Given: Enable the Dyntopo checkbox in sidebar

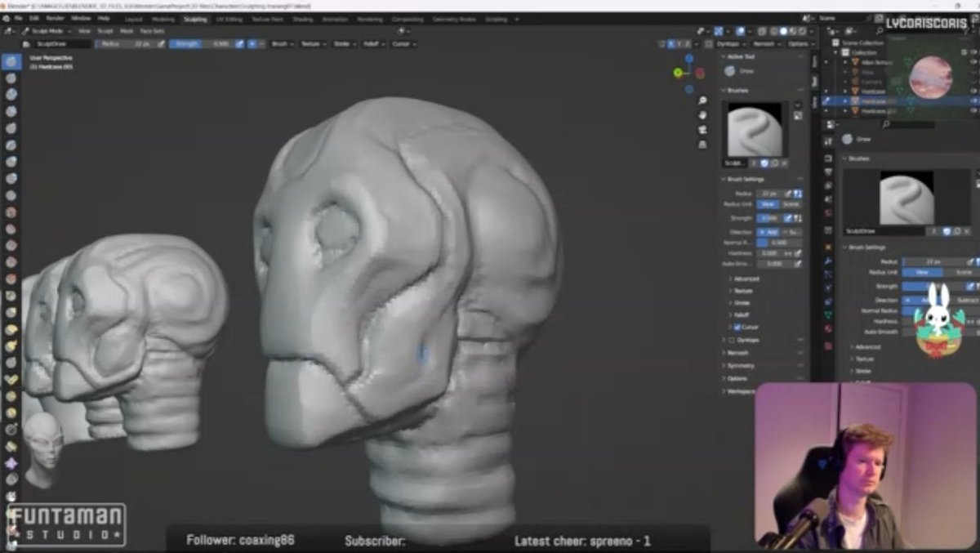Looking at the screenshot, I should coord(732,340).
